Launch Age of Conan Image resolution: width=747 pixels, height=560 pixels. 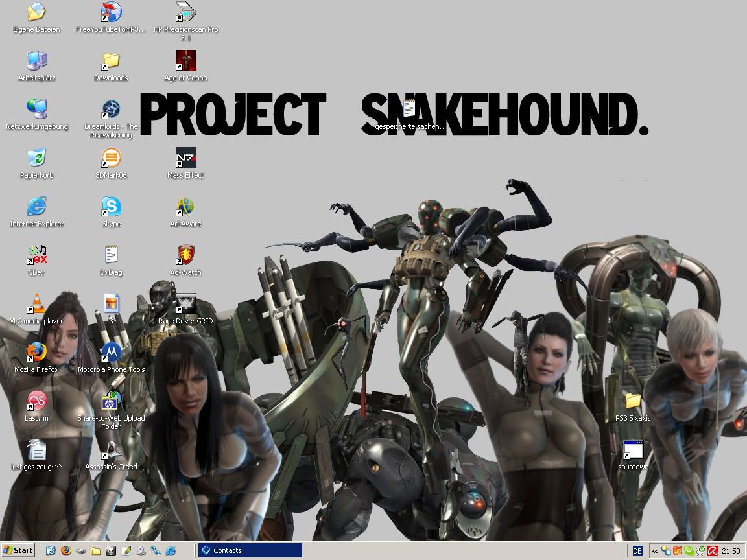tap(186, 67)
